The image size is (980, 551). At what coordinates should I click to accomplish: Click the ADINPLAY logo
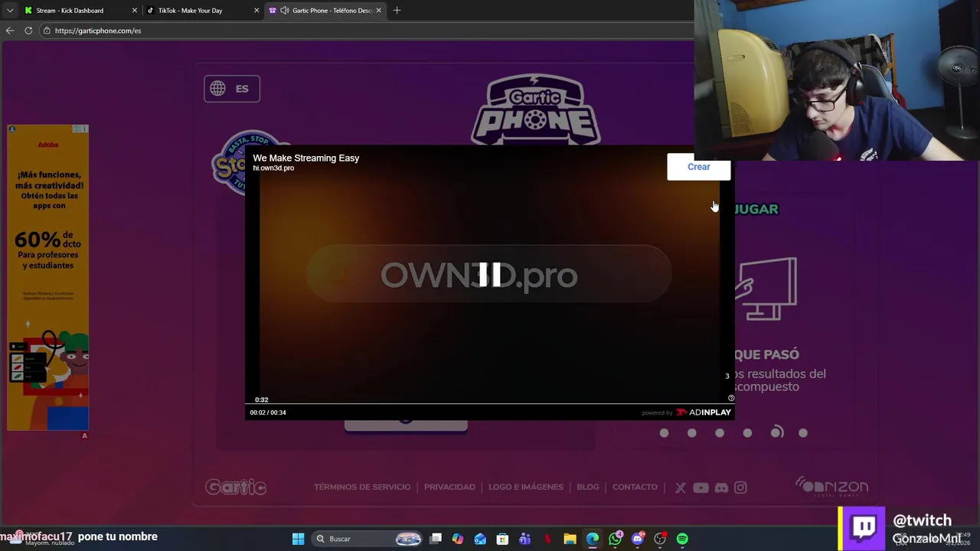point(704,412)
